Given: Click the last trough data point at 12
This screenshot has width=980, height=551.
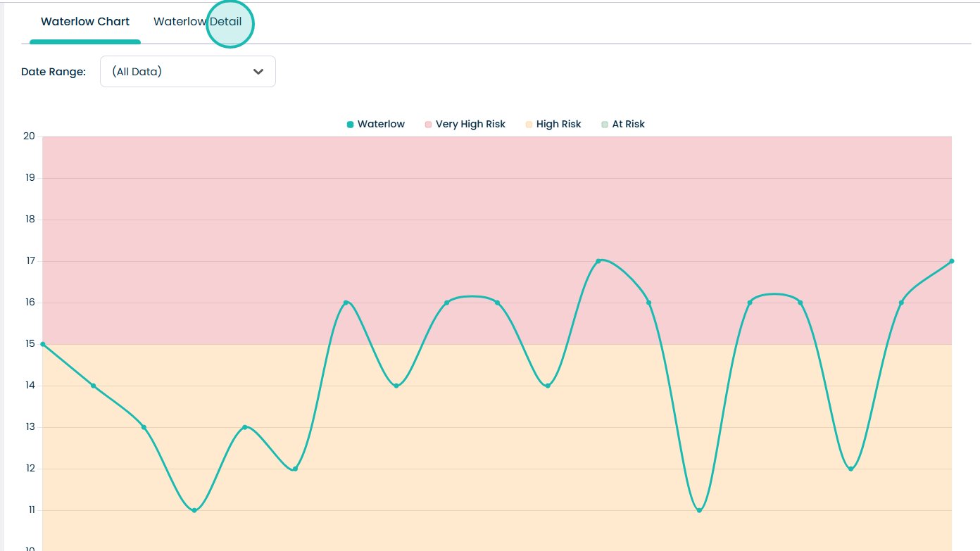Looking at the screenshot, I should pos(850,469).
